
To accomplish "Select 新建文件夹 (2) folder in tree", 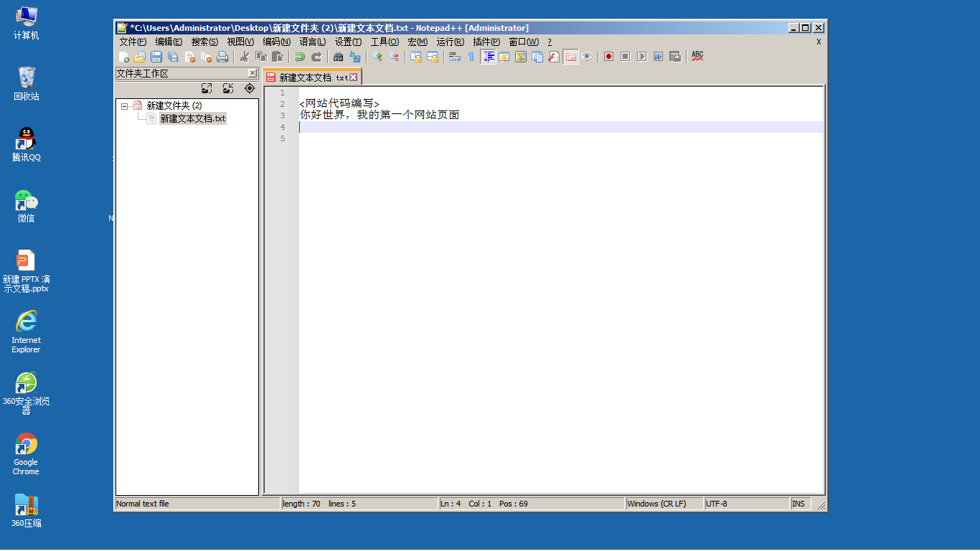I will [x=174, y=105].
